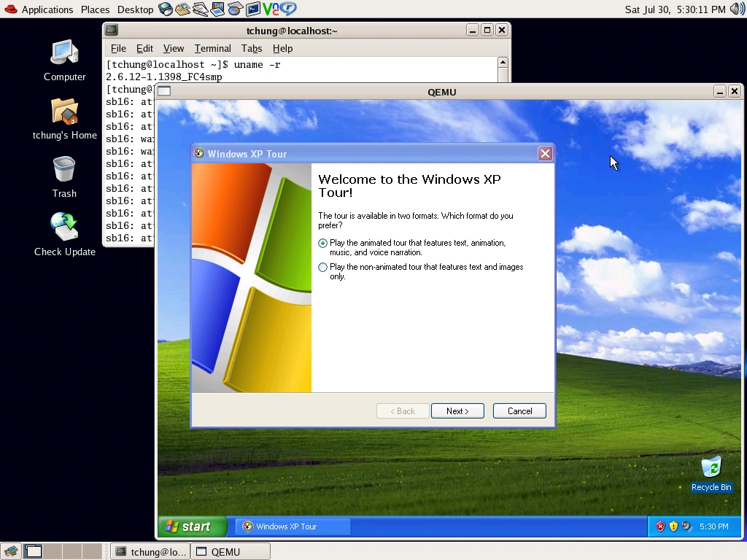The width and height of the screenshot is (747, 560).
Task: Open the View menu in terminal
Action: click(174, 49)
